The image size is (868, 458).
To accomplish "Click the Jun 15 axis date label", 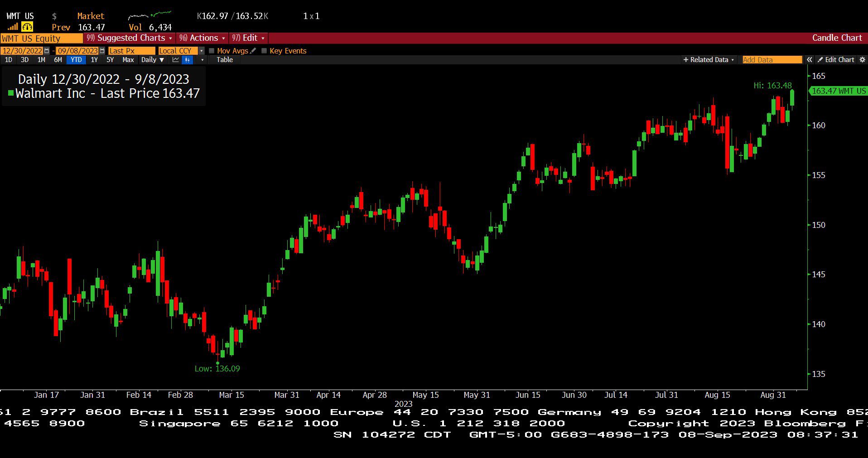I will (x=528, y=395).
